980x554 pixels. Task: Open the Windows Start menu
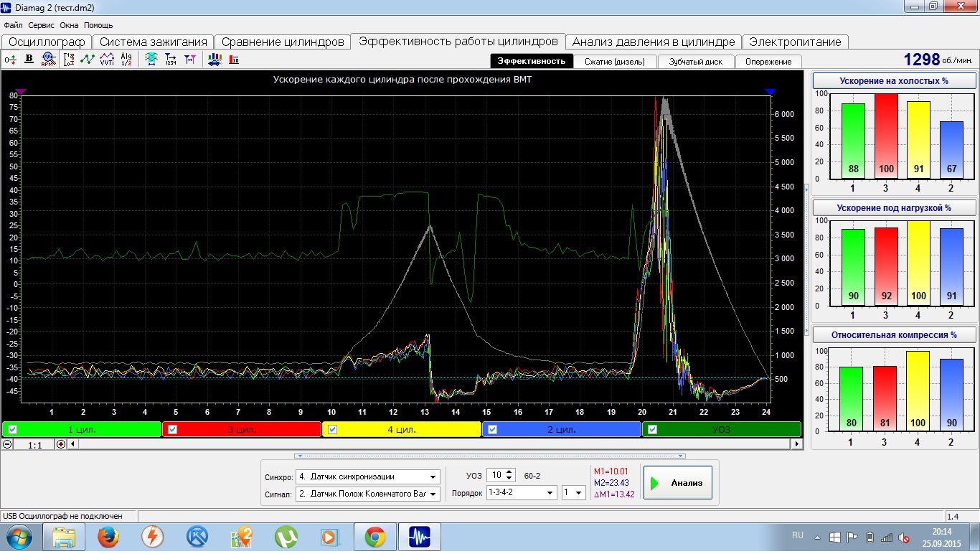tap(18, 537)
